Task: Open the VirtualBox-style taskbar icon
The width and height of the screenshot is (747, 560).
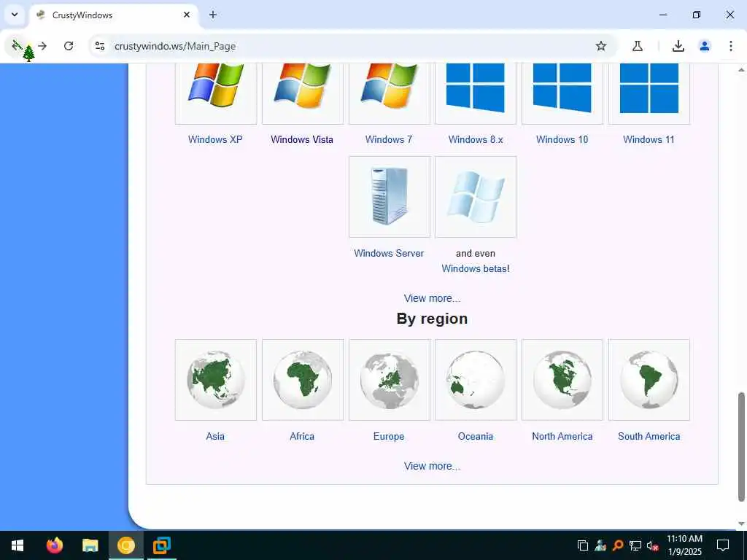Action: pyautogui.click(x=162, y=545)
